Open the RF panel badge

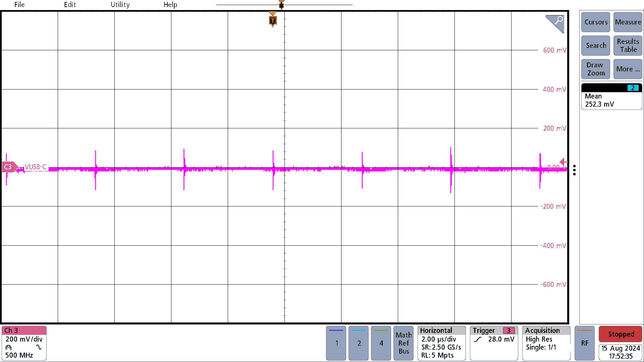click(585, 343)
